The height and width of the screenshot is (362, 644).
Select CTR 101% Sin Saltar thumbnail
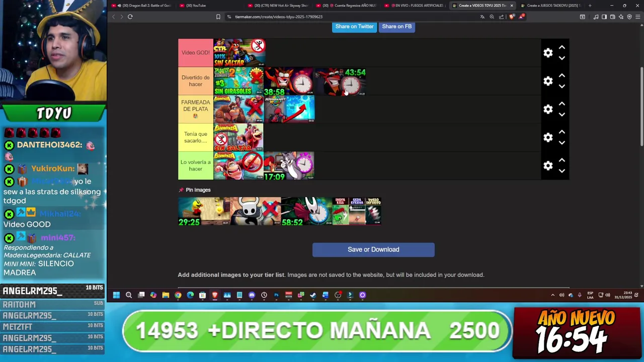(239, 53)
